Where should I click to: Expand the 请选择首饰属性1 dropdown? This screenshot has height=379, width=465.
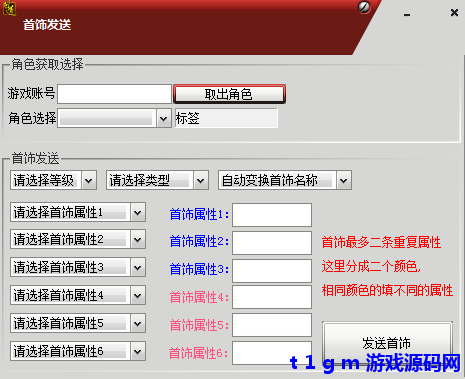(138, 212)
